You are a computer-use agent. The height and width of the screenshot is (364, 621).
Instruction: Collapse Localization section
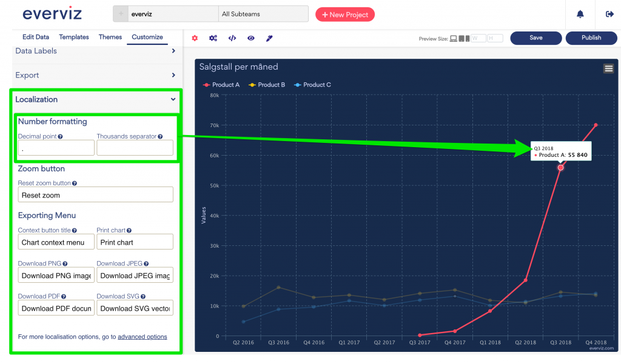(95, 99)
